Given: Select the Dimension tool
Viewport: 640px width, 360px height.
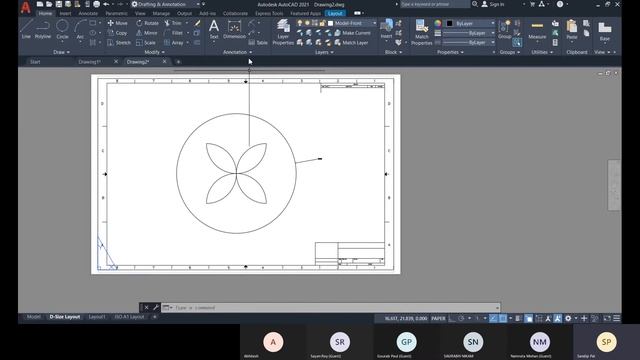Looking at the screenshot, I should [234, 29].
